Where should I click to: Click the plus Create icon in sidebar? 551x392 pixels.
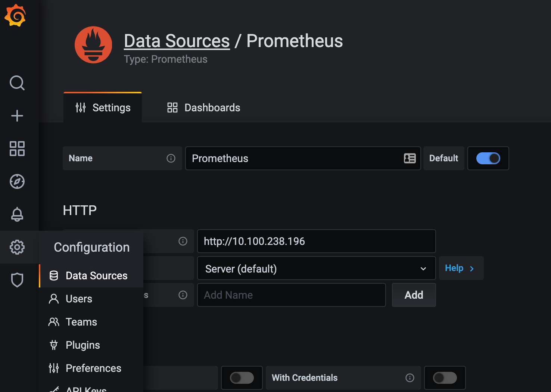tap(17, 116)
